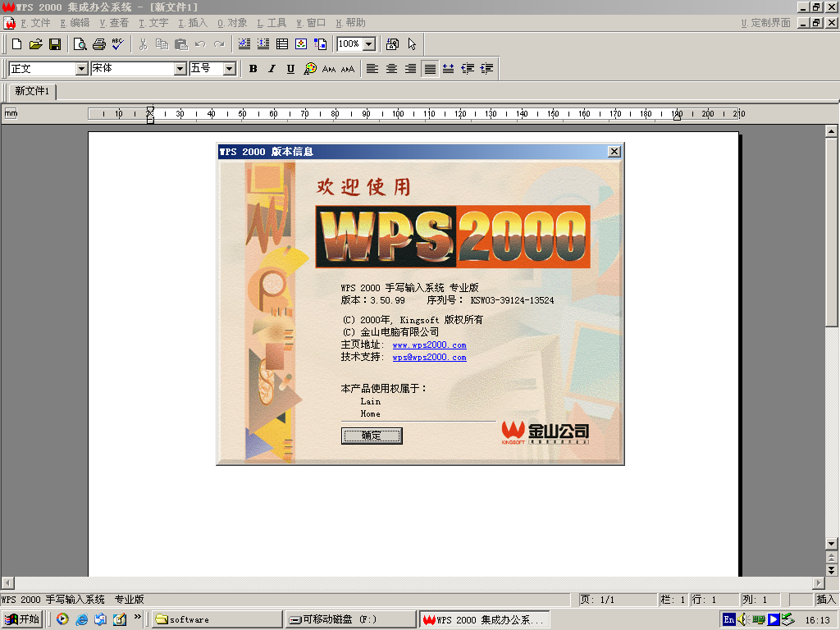Insert picture flower icon
This screenshot has height=630, width=840.
[301, 44]
